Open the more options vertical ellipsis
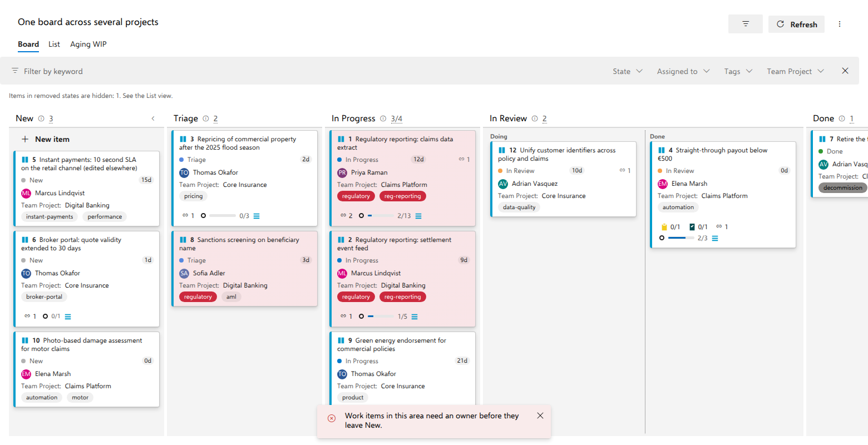Image resolution: width=868 pixels, height=445 pixels. coord(840,24)
